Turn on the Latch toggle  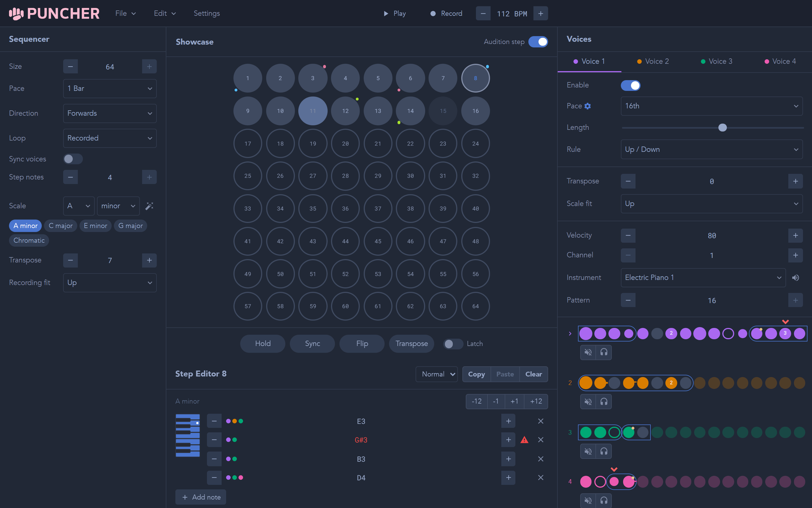tap(453, 344)
